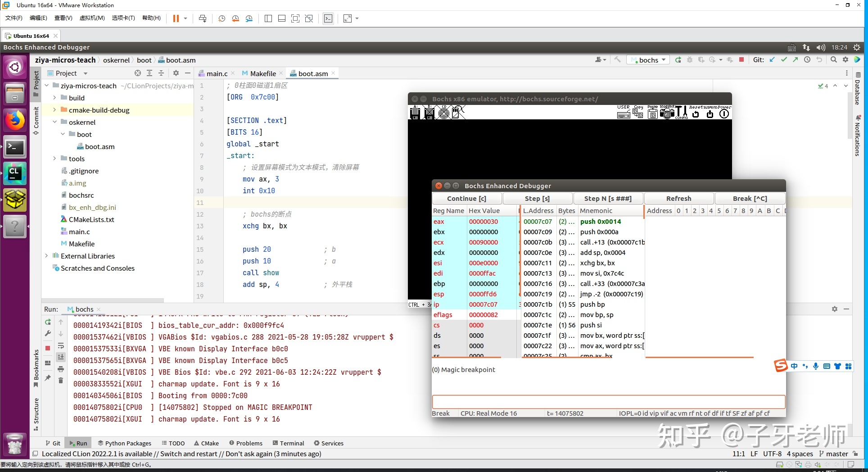Click Git update project arrow
Viewport: 868px width, 472px height.
[x=772, y=60]
